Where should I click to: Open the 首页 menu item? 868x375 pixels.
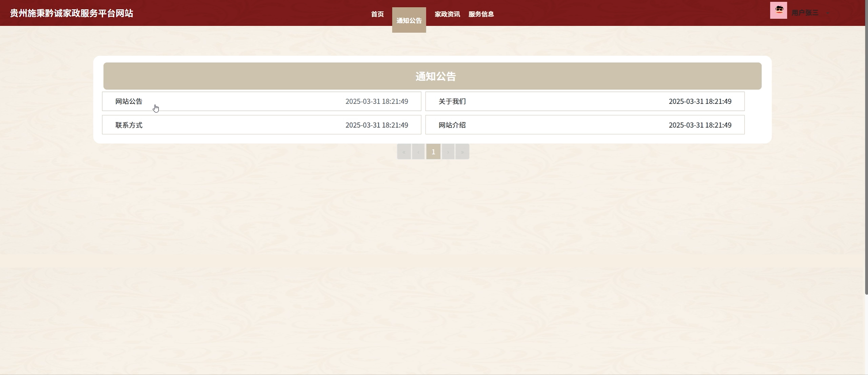(377, 14)
